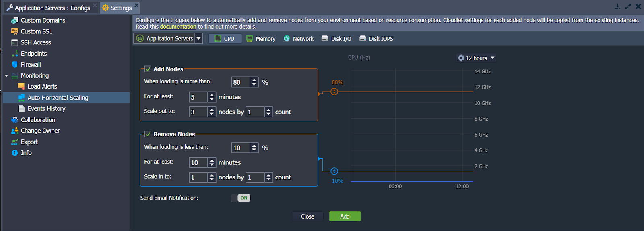Click the gear icon beside 12 hours
644x231 pixels.
point(461,58)
